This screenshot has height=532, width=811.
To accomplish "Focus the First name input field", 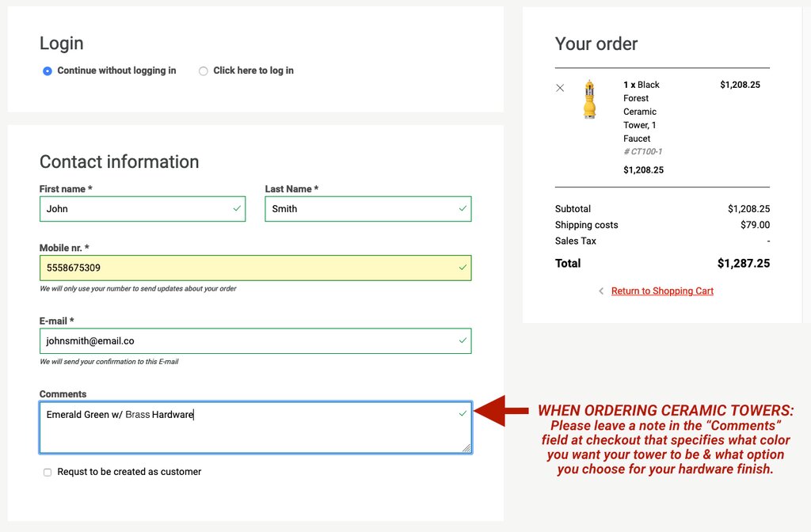I will click(x=135, y=209).
